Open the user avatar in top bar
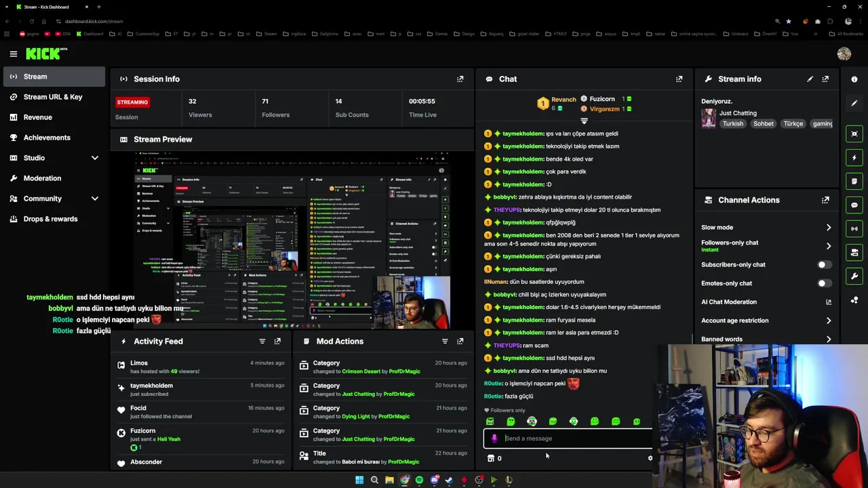Viewport: 868px width, 488px height. click(x=844, y=54)
